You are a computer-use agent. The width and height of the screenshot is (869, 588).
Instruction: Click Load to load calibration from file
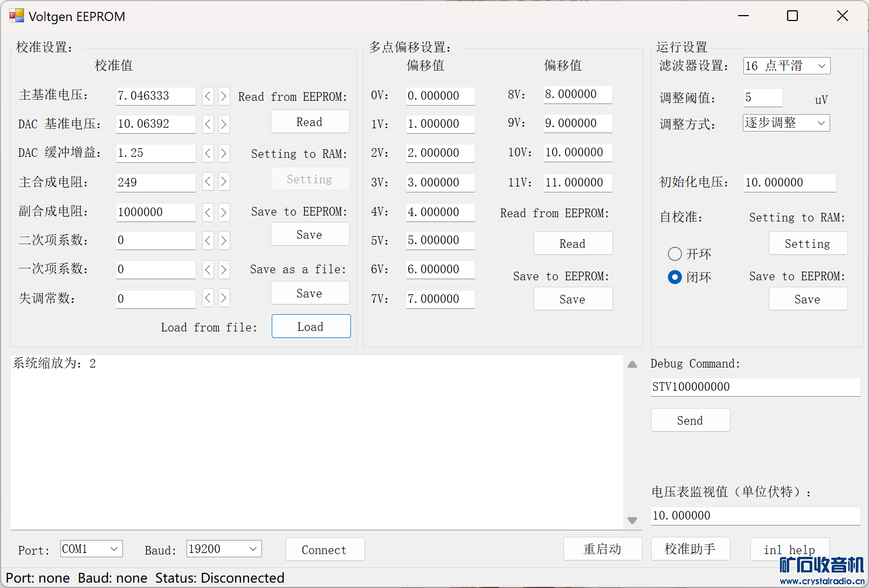(x=311, y=327)
